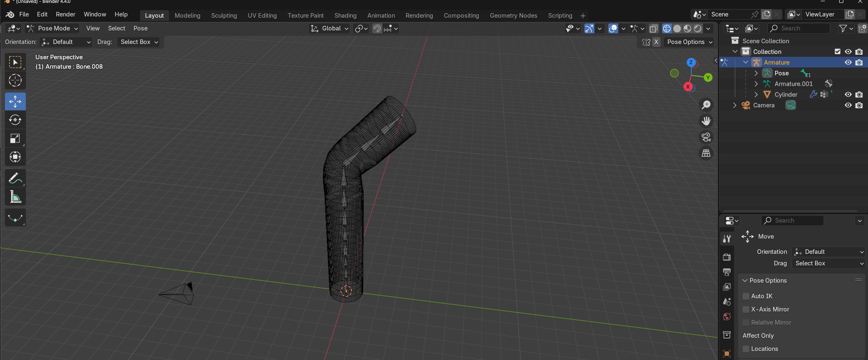This screenshot has height=360, width=868.
Task: Open the Pose Mode dropdown
Action: tap(53, 28)
